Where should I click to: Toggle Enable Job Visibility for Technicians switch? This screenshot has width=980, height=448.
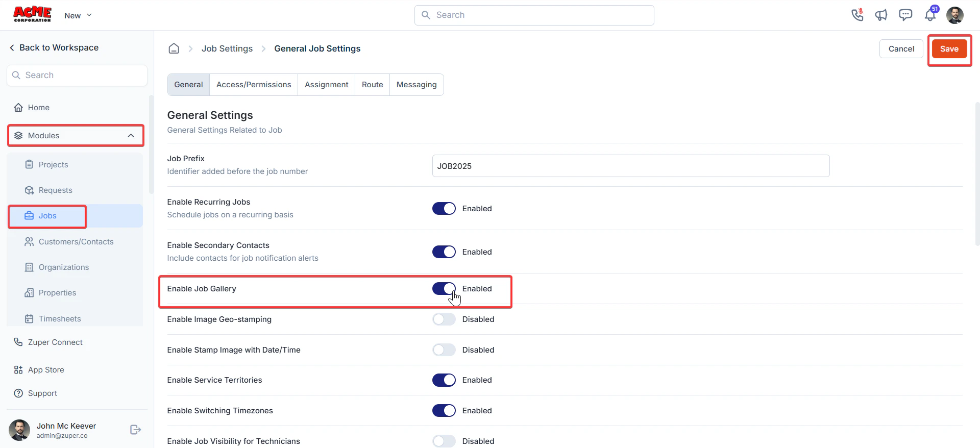444,441
